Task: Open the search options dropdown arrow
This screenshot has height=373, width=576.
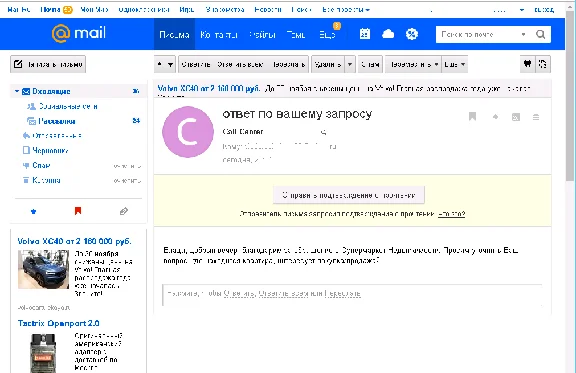Action: 523,34
